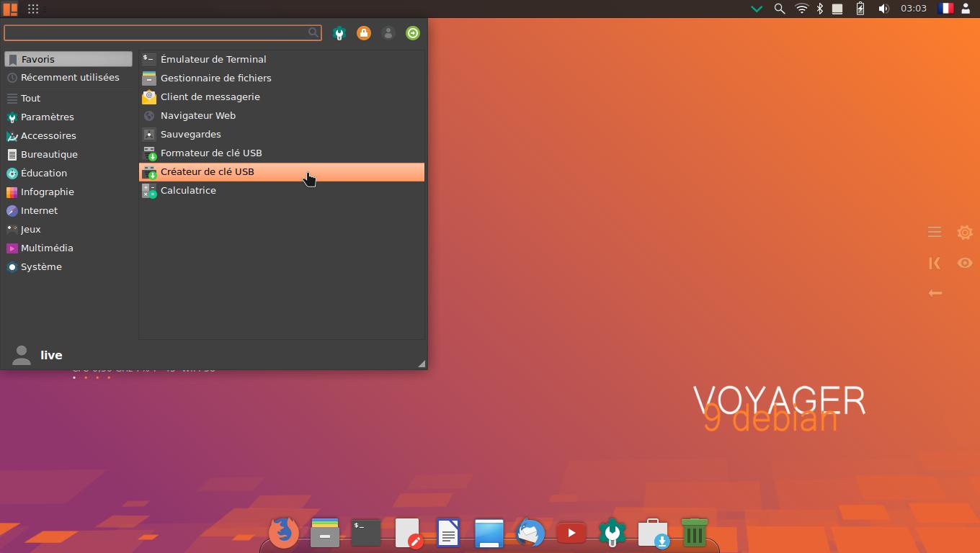The image size is (980, 553).
Task: Click the search field in the menu
Action: click(x=163, y=32)
